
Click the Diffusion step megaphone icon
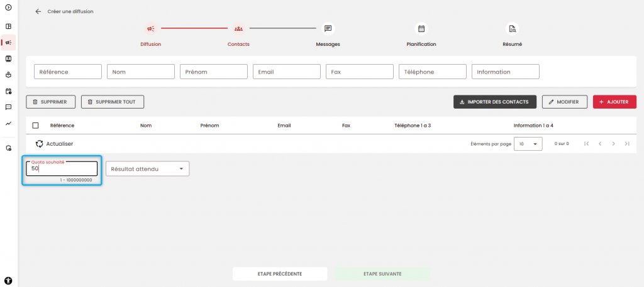(x=151, y=29)
